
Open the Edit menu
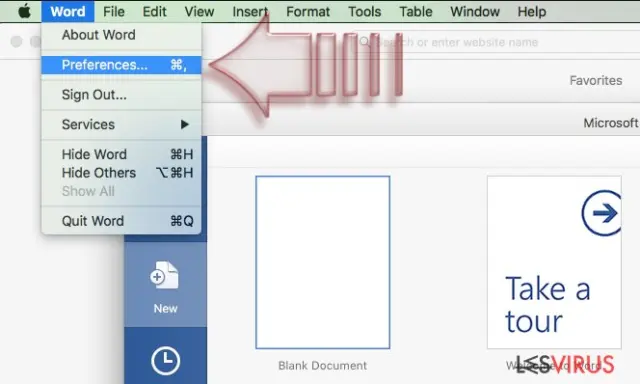(154, 11)
